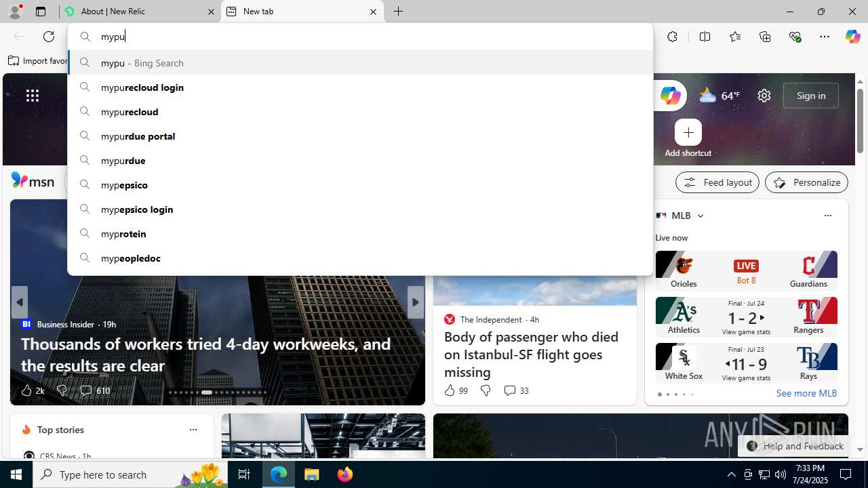This screenshot has width=868, height=488.
Task: Expand the MLB league dropdown
Action: tap(701, 216)
